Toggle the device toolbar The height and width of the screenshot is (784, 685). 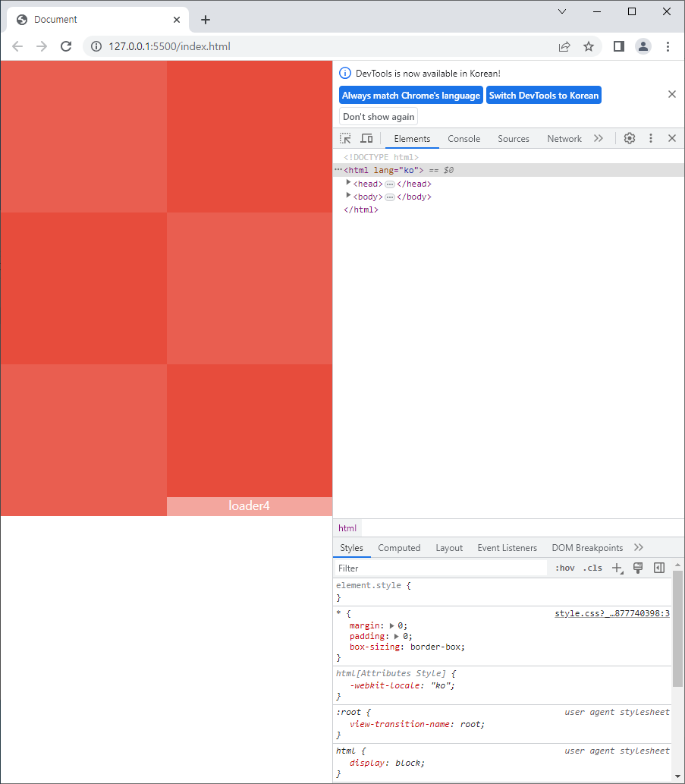tap(366, 138)
